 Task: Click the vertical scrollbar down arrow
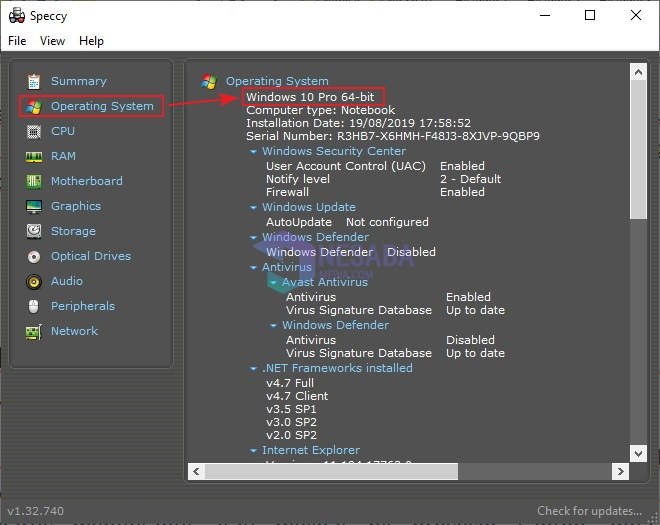(638, 453)
